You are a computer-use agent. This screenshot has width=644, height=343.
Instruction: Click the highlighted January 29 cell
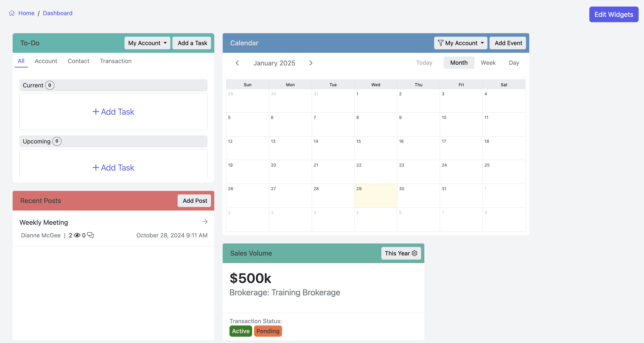point(376,196)
